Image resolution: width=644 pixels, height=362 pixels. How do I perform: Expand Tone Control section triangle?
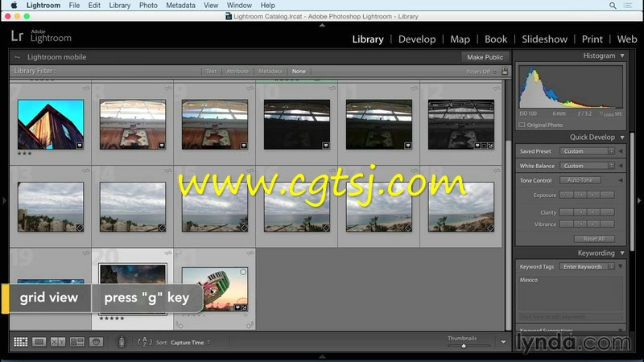click(x=621, y=180)
